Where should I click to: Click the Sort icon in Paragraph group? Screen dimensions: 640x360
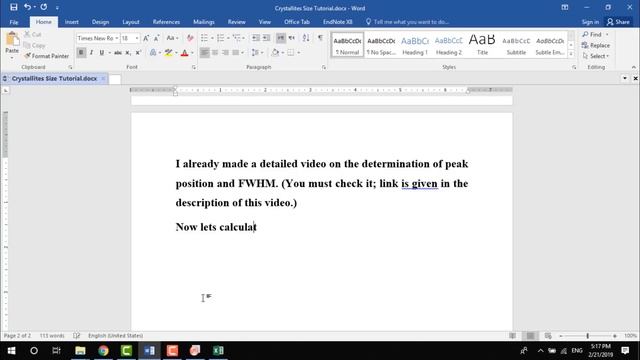pos(306,38)
